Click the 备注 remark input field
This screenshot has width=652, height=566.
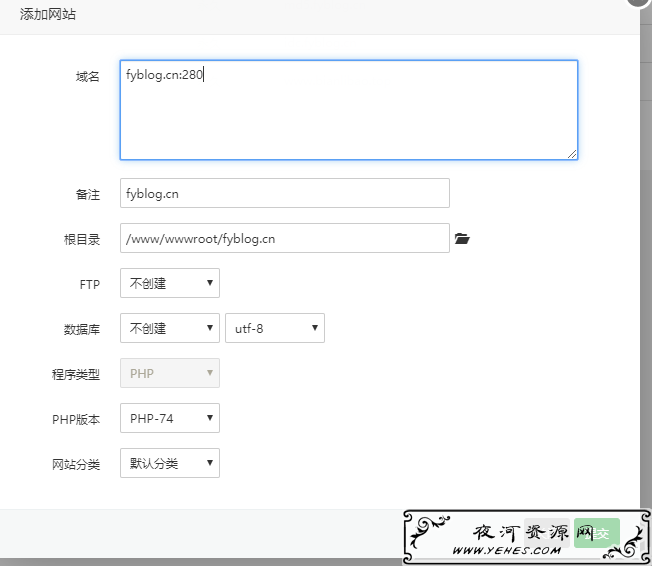tap(285, 193)
